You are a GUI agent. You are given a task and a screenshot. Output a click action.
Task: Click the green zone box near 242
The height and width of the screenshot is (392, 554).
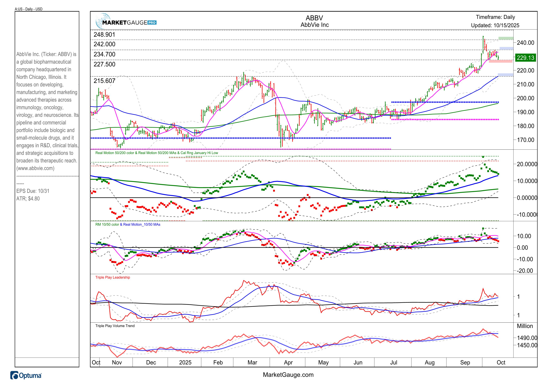tap(506, 38)
